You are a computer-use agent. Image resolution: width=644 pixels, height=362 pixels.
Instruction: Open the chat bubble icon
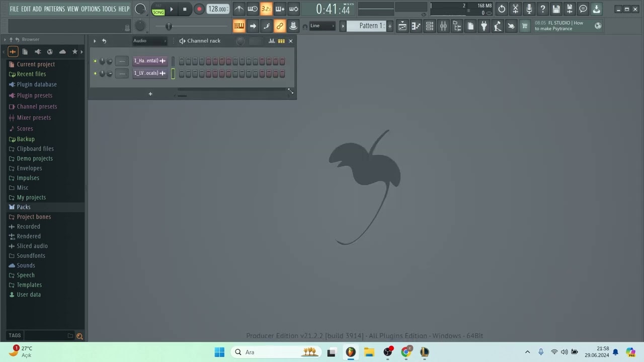[583, 9]
